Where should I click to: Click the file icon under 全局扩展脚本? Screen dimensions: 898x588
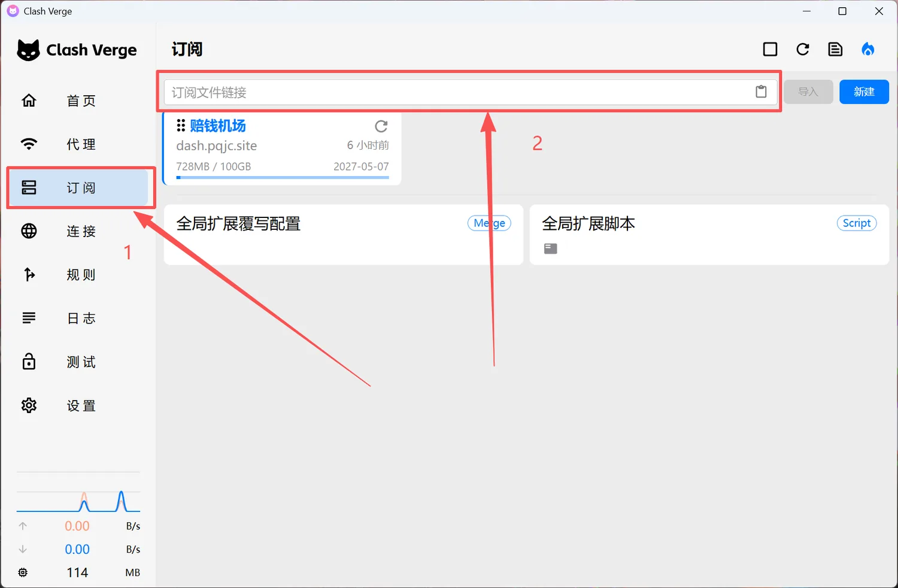pos(551,248)
